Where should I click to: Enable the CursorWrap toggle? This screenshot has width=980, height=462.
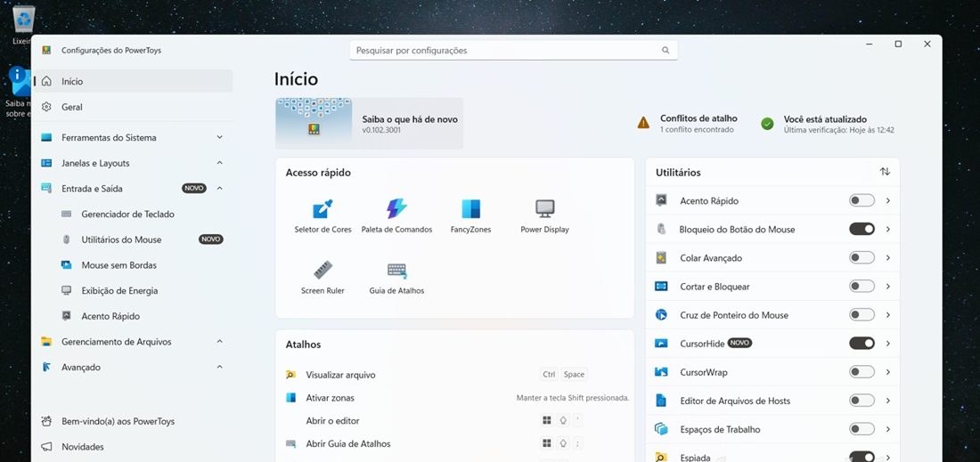coord(862,372)
